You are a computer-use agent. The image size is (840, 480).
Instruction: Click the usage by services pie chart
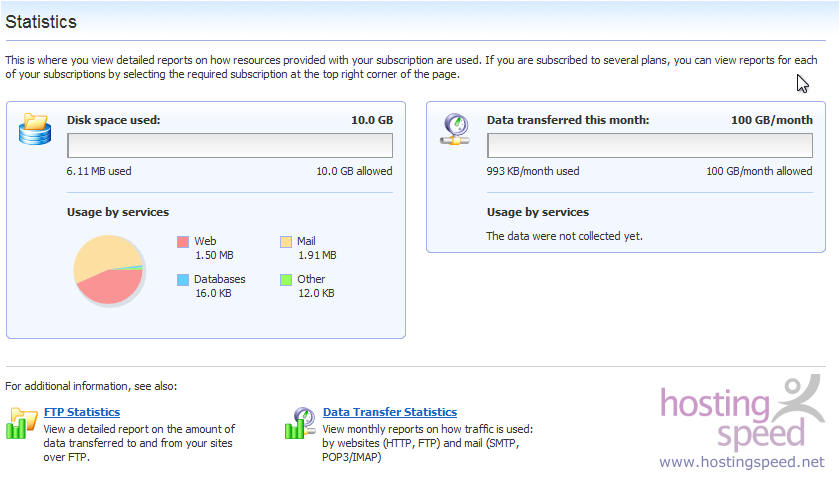tap(109, 270)
